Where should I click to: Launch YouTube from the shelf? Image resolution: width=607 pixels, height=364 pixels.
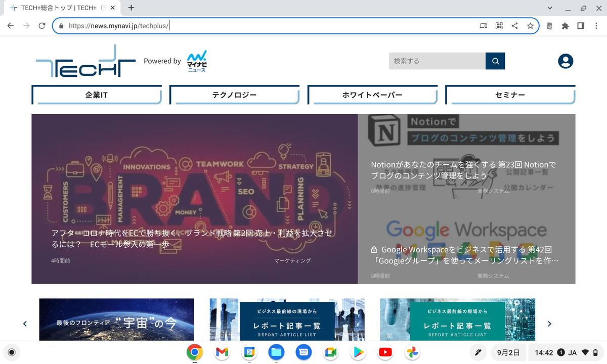click(385, 352)
